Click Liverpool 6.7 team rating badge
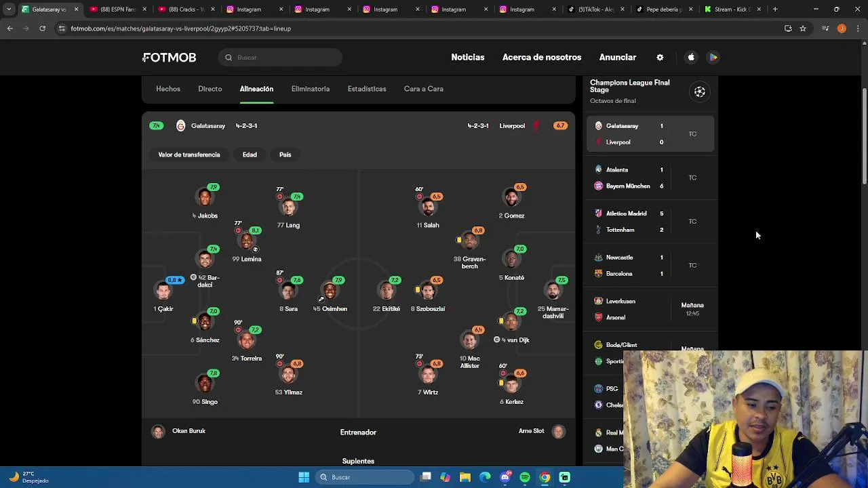 (x=560, y=126)
